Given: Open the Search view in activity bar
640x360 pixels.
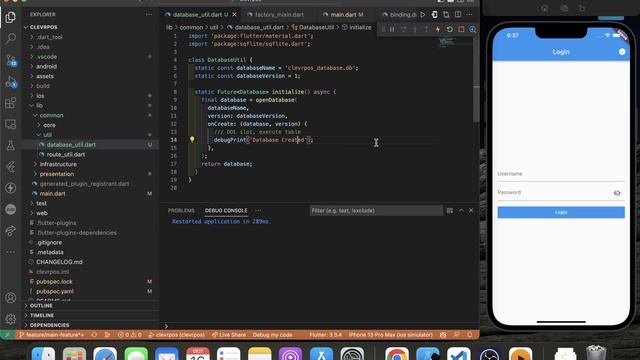Looking at the screenshot, I should click(11, 39).
